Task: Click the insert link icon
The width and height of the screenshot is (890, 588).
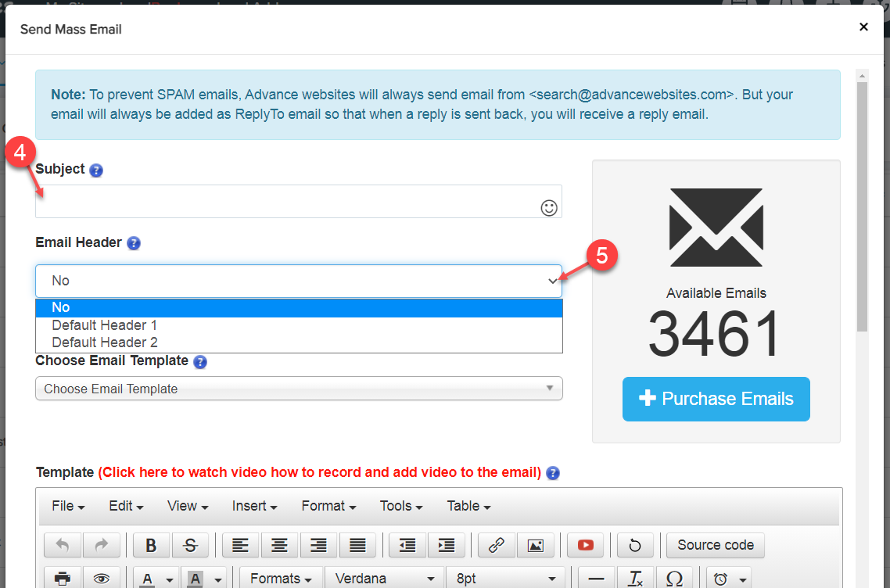Action: (x=496, y=545)
